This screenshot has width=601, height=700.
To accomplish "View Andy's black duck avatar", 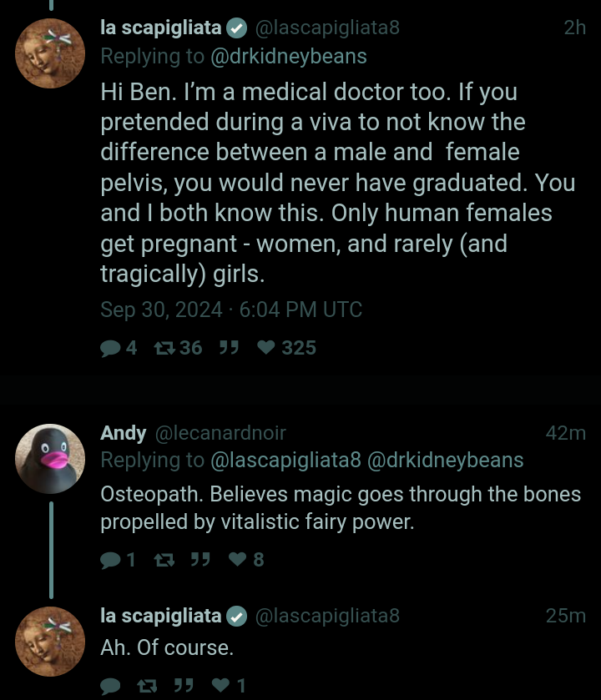I will tap(49, 459).
